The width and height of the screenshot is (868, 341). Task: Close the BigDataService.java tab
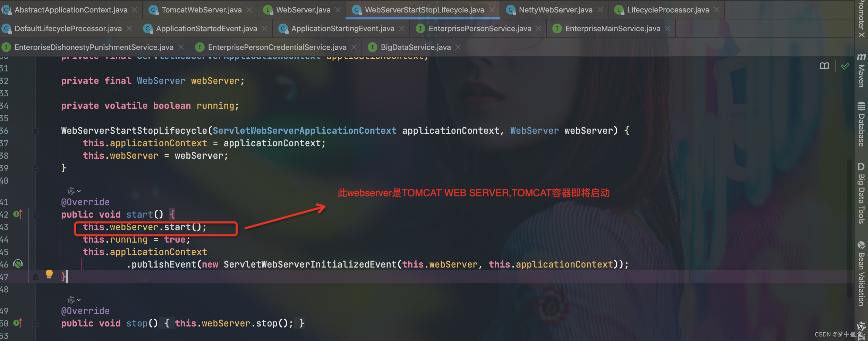(458, 47)
